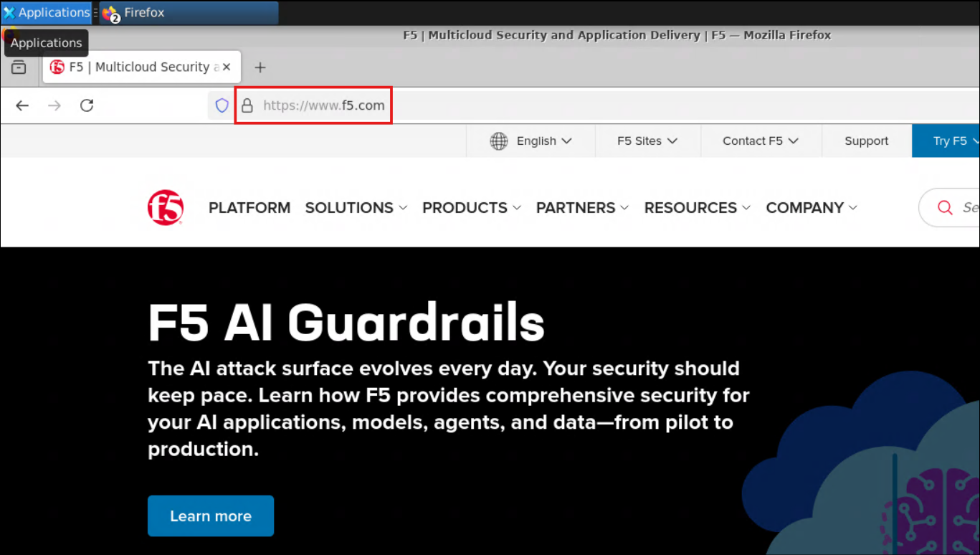Open the Support link
Viewport: 980px width, 555px height.
pyautogui.click(x=866, y=141)
